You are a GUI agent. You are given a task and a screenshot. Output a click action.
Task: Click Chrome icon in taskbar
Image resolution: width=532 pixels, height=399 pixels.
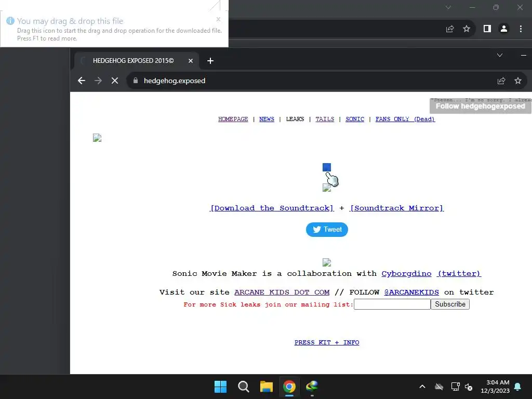pos(289,387)
